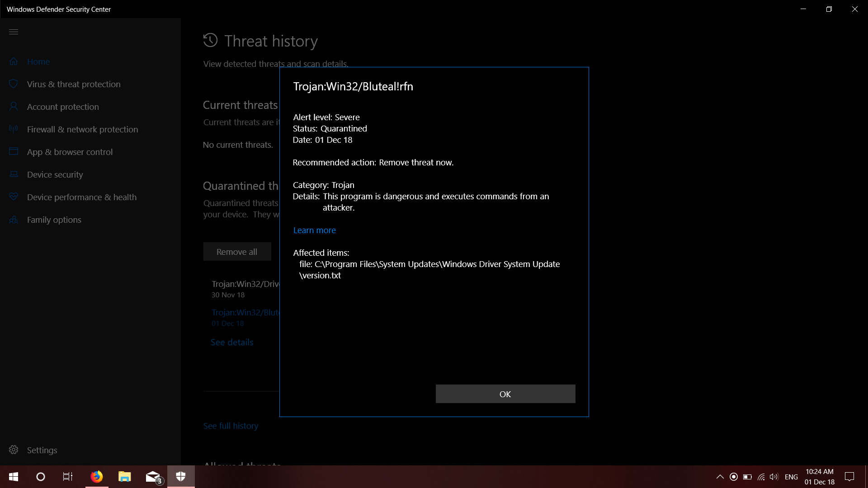
Task: Select the Trojan:Win32/Blut 01 Dec 18 entry
Action: coord(245,318)
